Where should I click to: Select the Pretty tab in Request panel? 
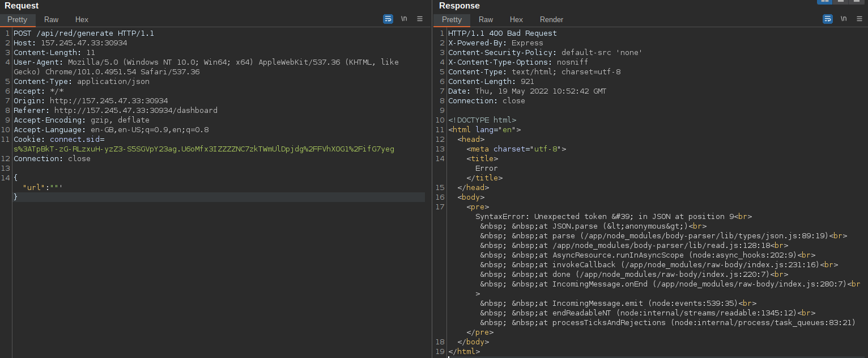pos(17,20)
